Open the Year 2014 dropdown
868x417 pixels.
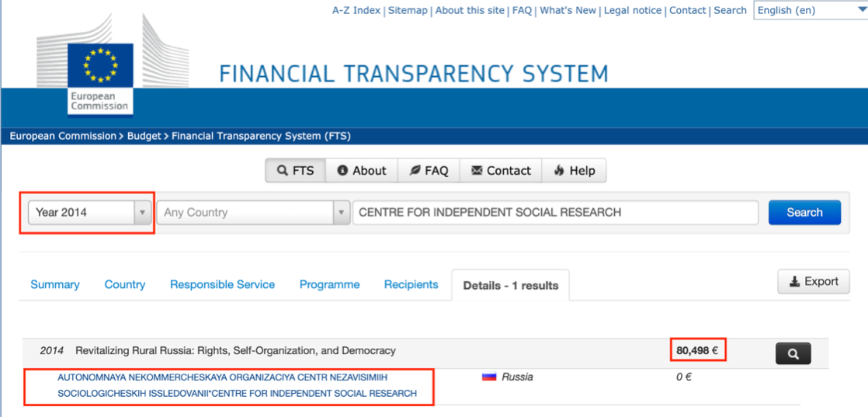point(90,212)
